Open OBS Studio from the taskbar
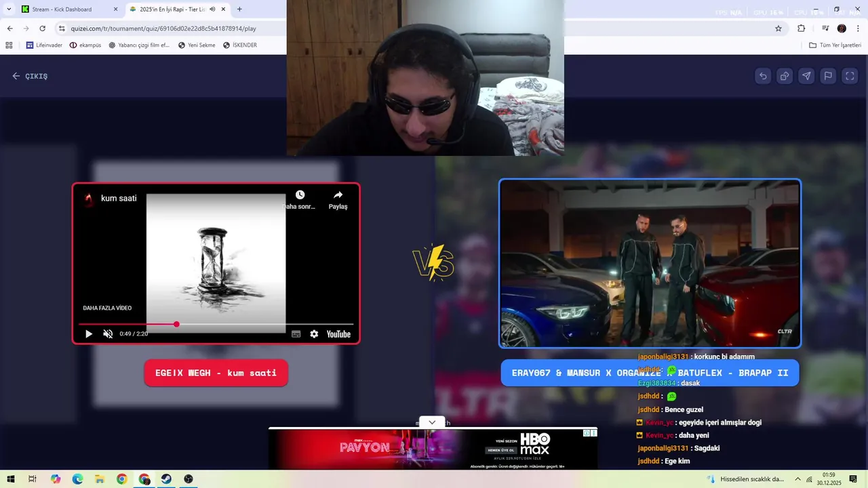The image size is (868, 488). [189, 479]
